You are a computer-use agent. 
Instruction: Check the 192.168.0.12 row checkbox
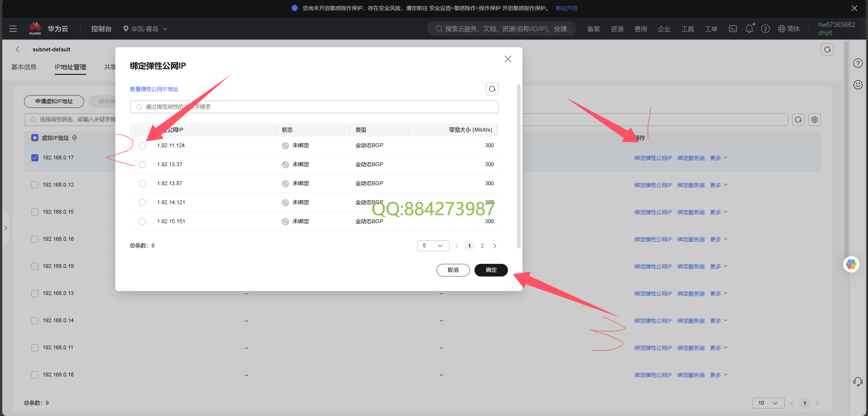point(35,185)
